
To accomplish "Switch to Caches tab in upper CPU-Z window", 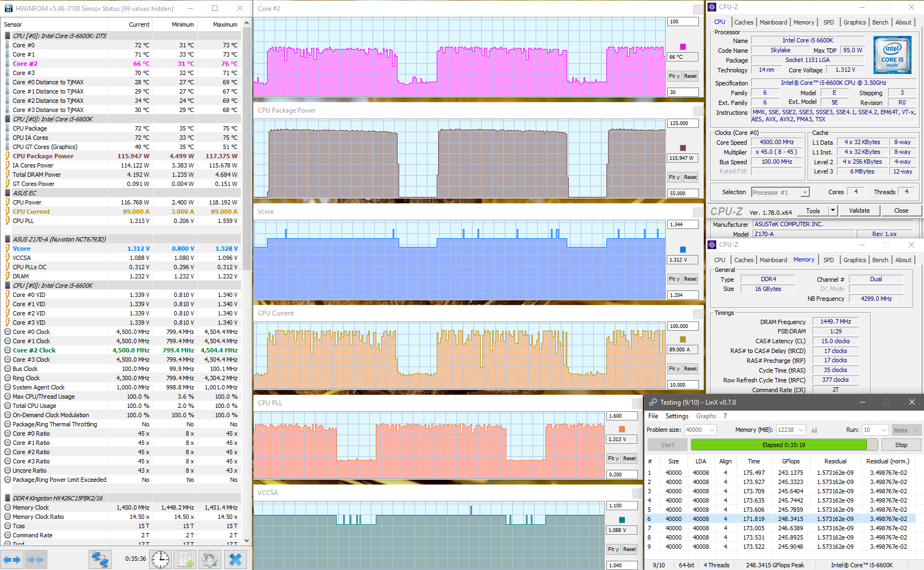I will point(743,22).
